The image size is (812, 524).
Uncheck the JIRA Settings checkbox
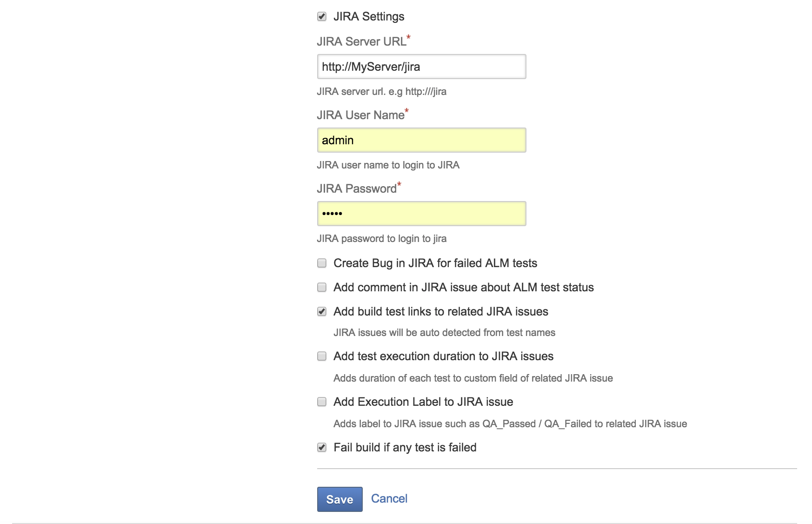point(321,17)
